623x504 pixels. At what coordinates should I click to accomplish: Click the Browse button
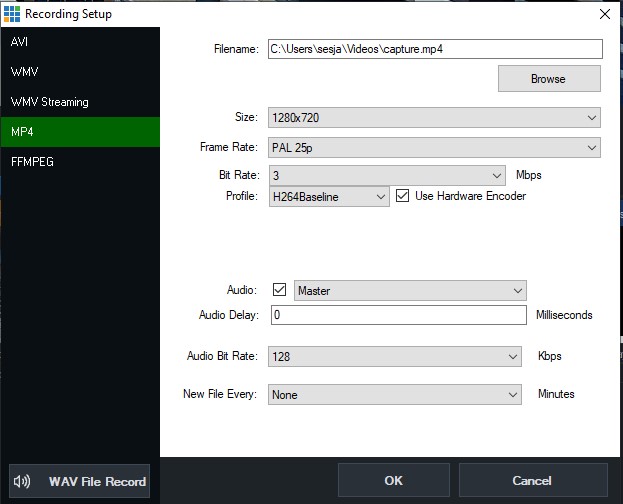(x=549, y=79)
